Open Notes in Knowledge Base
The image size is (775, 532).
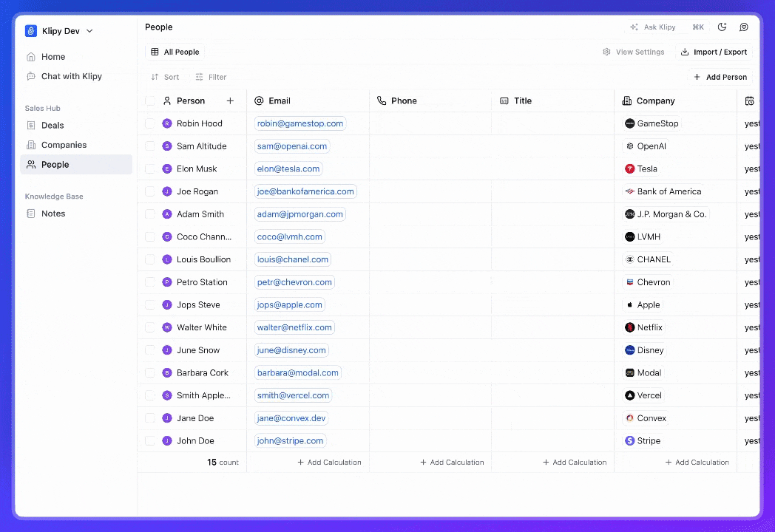(x=76, y=214)
